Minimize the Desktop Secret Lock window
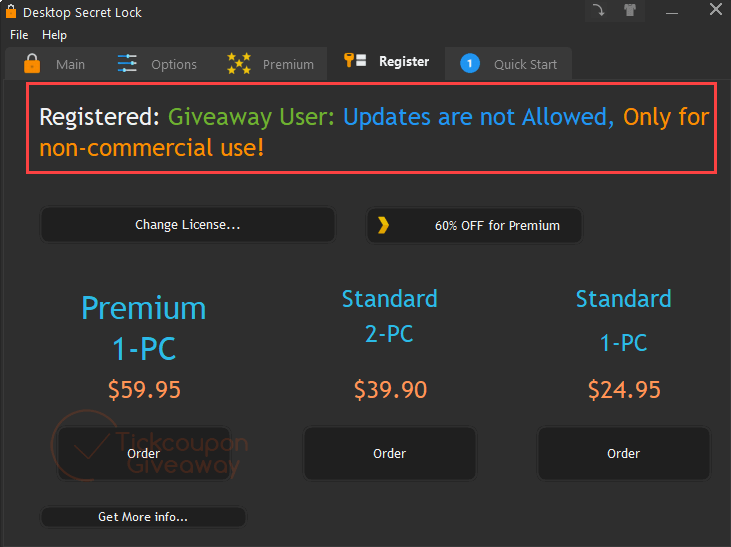731x547 pixels. 672,11
